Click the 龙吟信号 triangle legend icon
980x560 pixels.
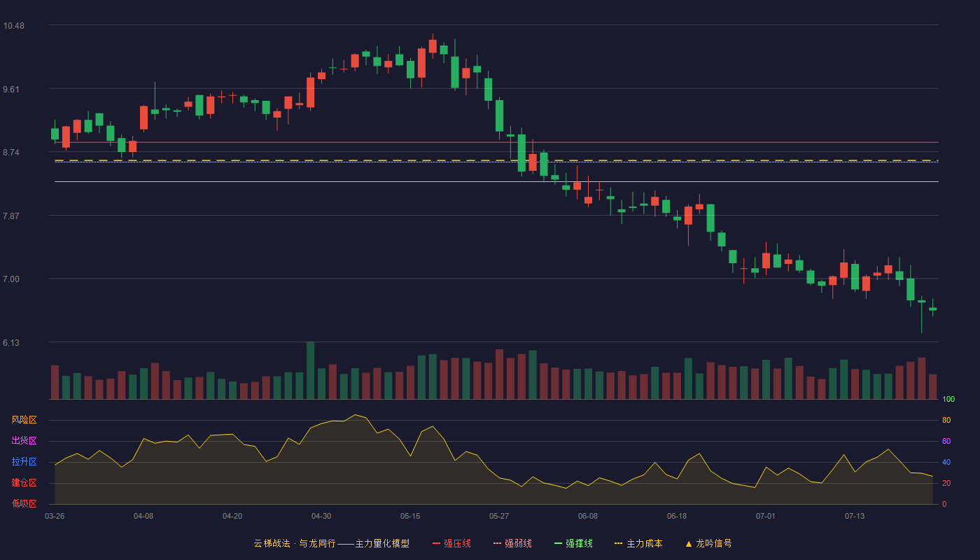point(689,543)
